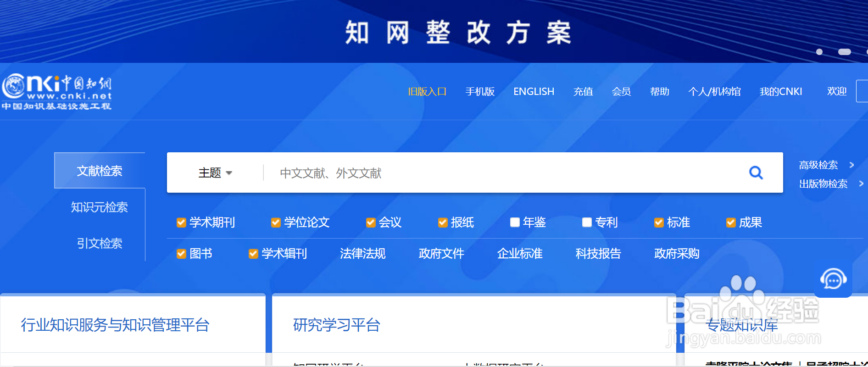Enable the 年鉴 checkbox
This screenshot has width=868, height=367.
[x=515, y=222]
